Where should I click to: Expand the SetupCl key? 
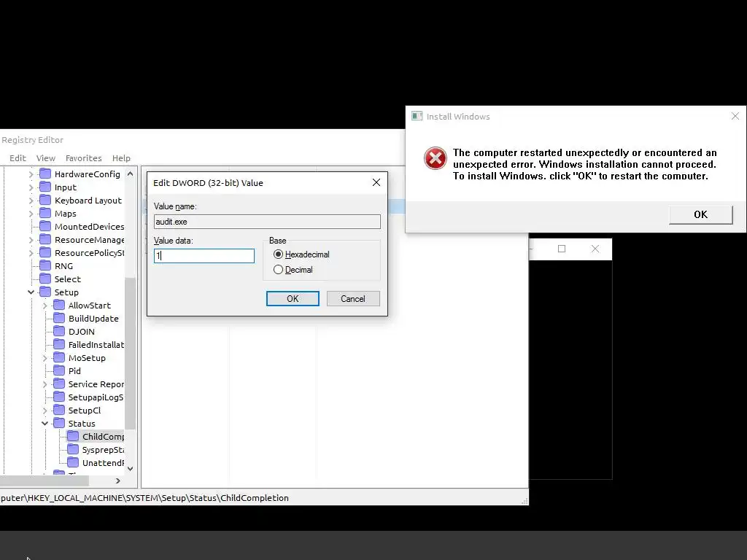click(x=44, y=411)
